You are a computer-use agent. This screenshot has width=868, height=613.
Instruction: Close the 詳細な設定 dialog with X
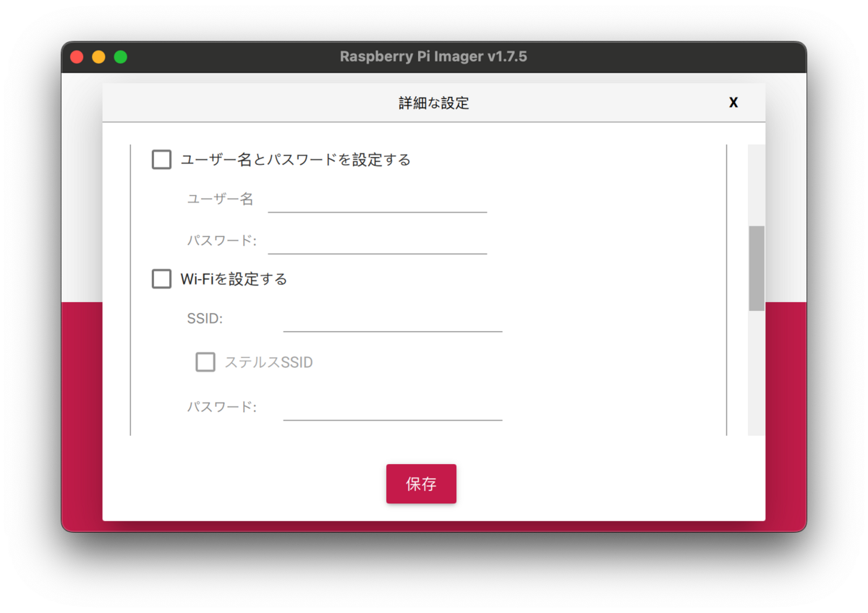click(x=733, y=103)
